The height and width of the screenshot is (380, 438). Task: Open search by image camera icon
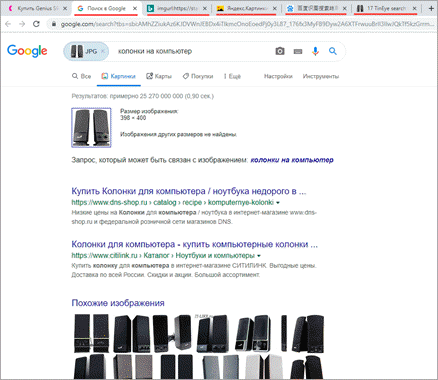(x=280, y=51)
